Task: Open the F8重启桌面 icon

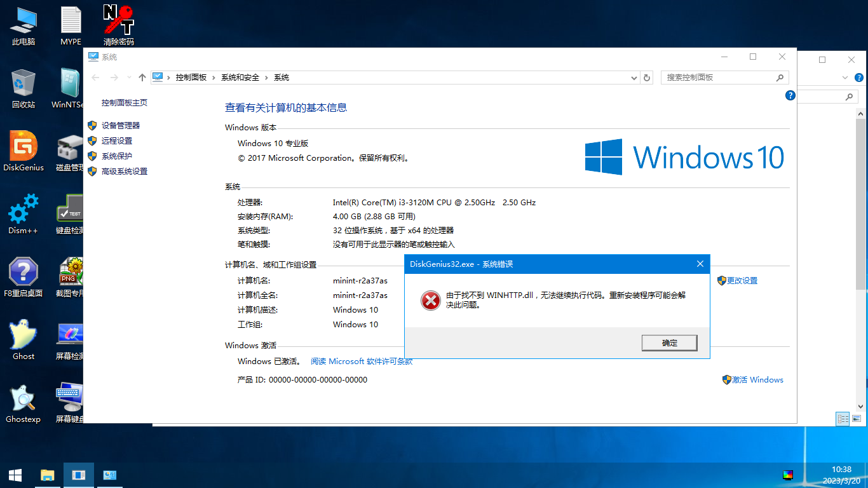Action: [x=24, y=277]
